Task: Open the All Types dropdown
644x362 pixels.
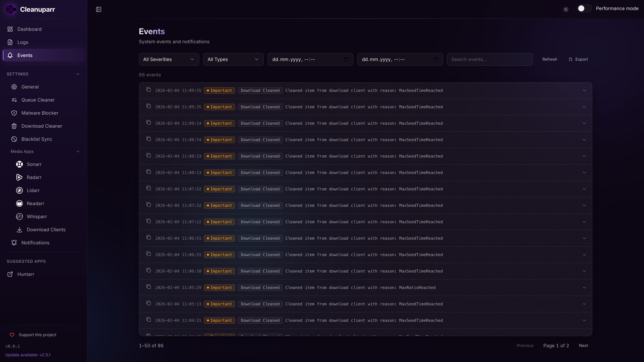Action: coord(233,59)
